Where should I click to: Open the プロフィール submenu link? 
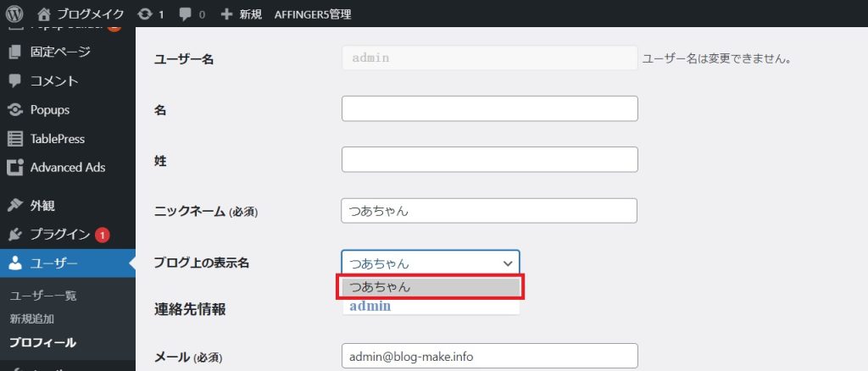click(42, 342)
